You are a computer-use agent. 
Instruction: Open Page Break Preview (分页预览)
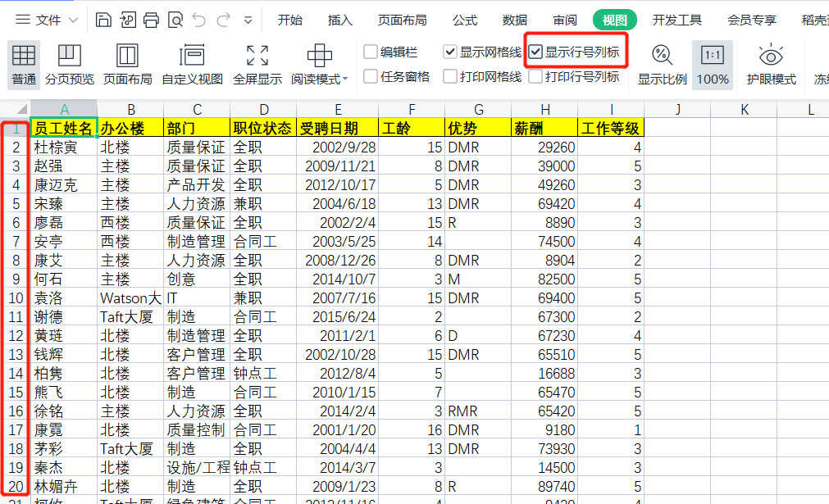[x=70, y=64]
